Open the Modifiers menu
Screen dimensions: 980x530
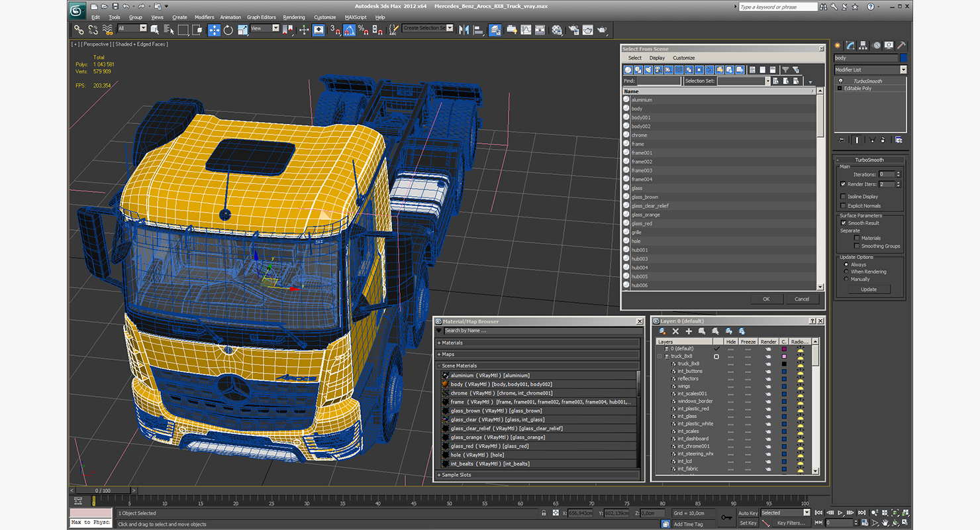coord(205,17)
